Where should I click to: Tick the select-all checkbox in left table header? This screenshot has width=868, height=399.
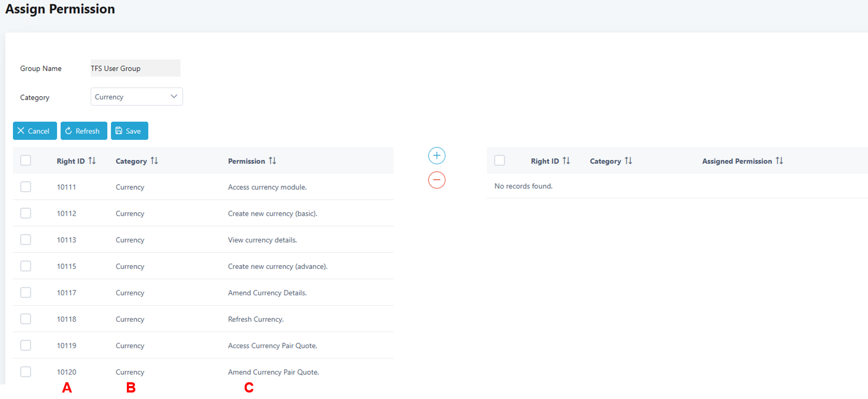(x=25, y=160)
